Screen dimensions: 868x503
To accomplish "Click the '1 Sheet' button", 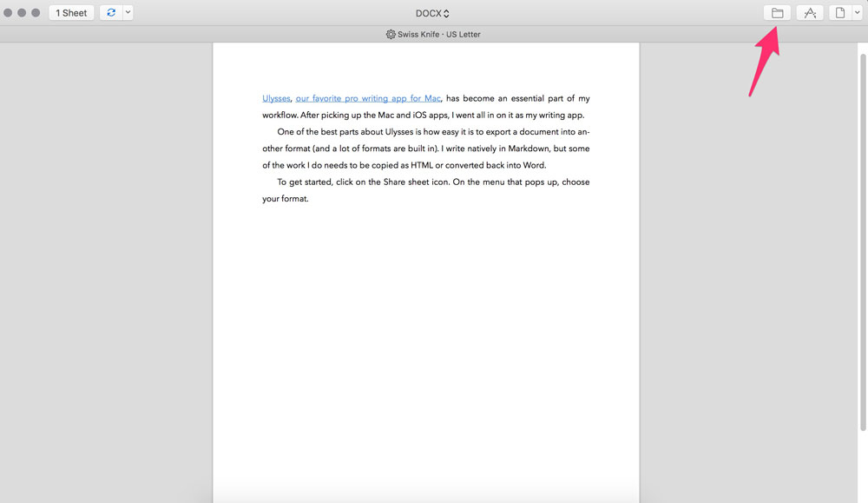I will (71, 13).
